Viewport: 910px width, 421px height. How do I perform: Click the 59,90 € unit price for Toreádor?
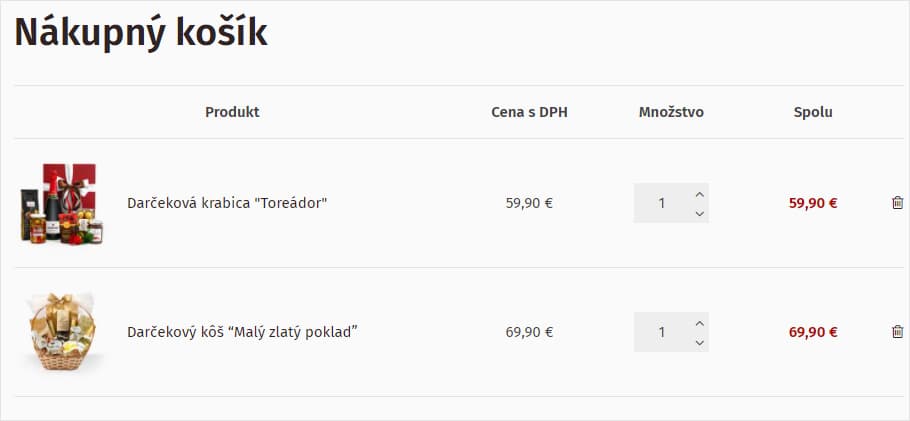click(x=529, y=203)
